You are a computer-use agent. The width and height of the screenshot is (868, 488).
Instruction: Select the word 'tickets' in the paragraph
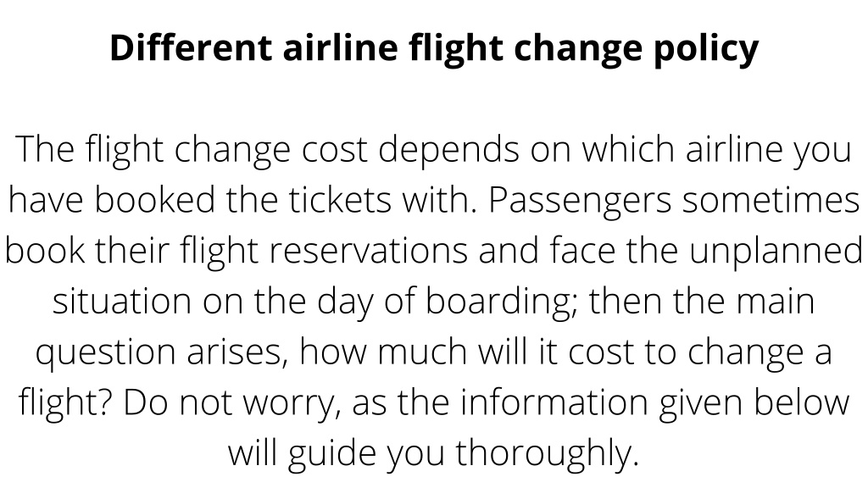[341, 200]
